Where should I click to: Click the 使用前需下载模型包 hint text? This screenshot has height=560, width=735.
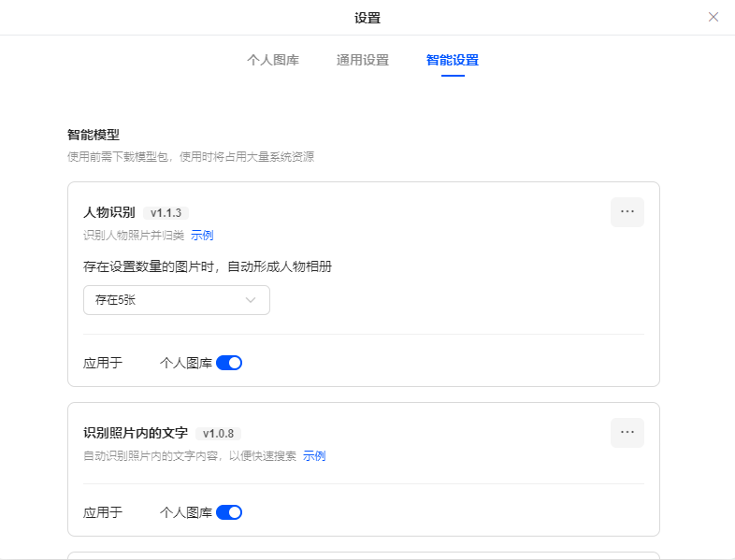click(191, 156)
